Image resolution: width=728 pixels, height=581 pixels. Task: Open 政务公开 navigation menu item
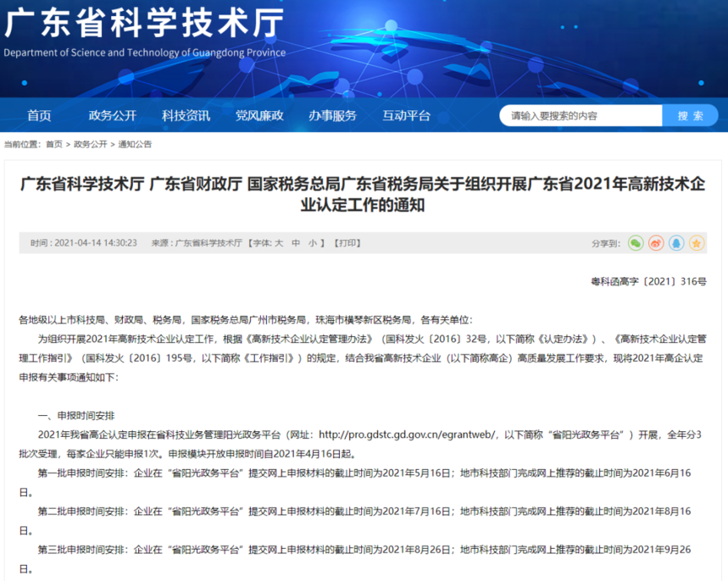(113, 115)
